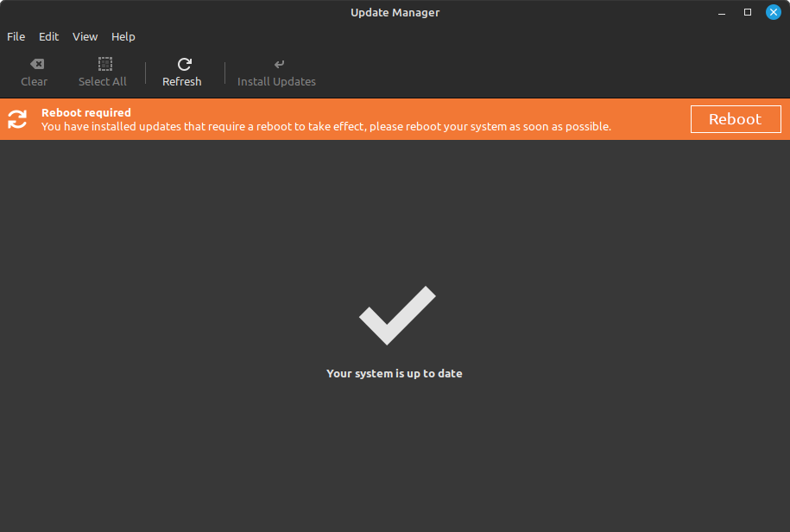This screenshot has height=532, width=790.
Task: Click the large checkmark graphic
Action: point(395,314)
